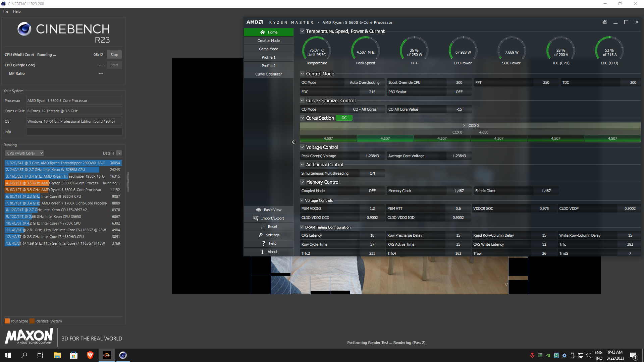Open ranking Details dropdown button
Viewport: 644px width, 362px height.
tap(119, 153)
